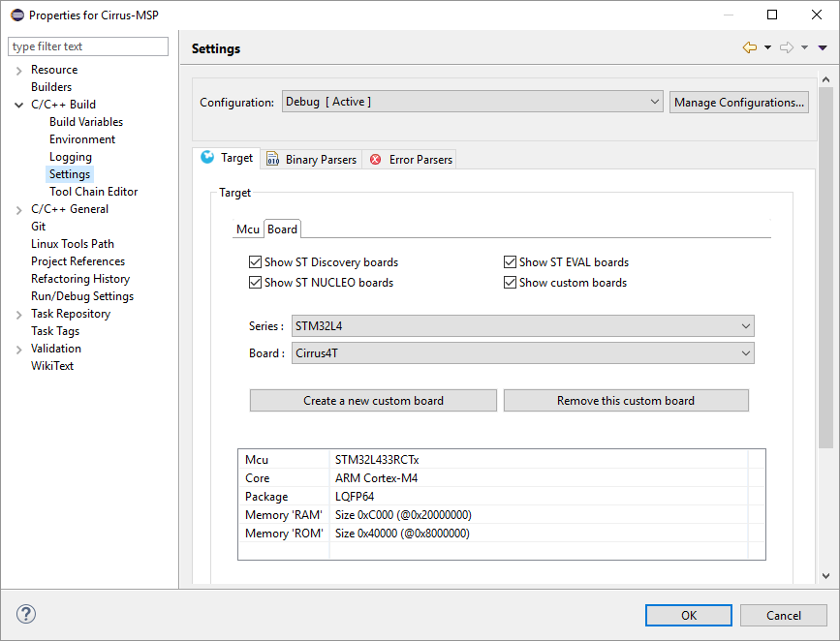
Task: Select Logging tree item
Action: 71,157
